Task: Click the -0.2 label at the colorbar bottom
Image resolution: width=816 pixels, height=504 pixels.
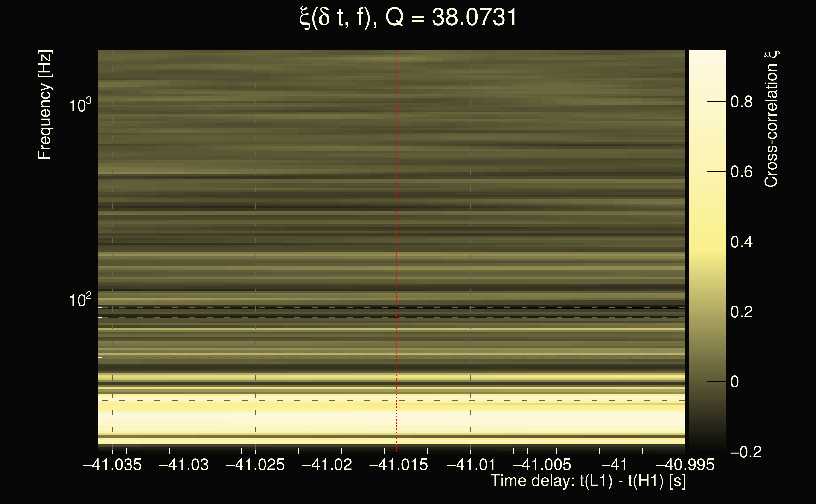Action: (x=745, y=452)
